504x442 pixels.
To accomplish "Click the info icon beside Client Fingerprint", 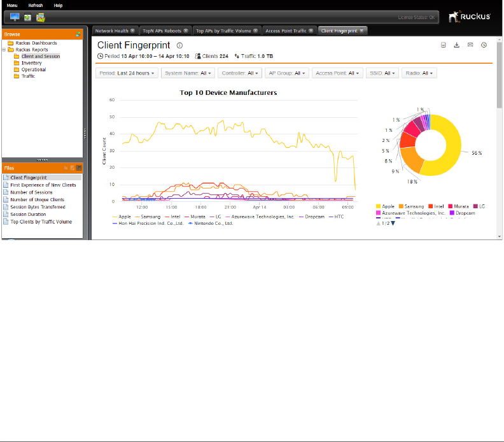I will tap(179, 45).
